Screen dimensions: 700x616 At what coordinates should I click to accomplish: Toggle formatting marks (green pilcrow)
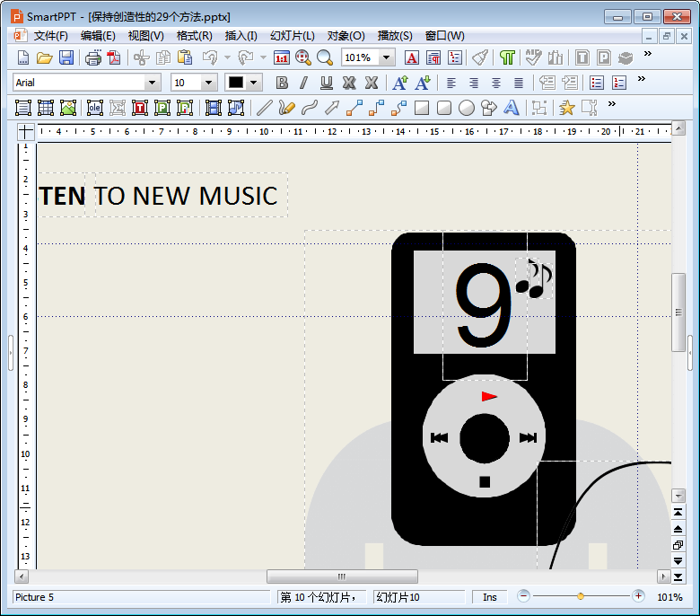coord(508,58)
